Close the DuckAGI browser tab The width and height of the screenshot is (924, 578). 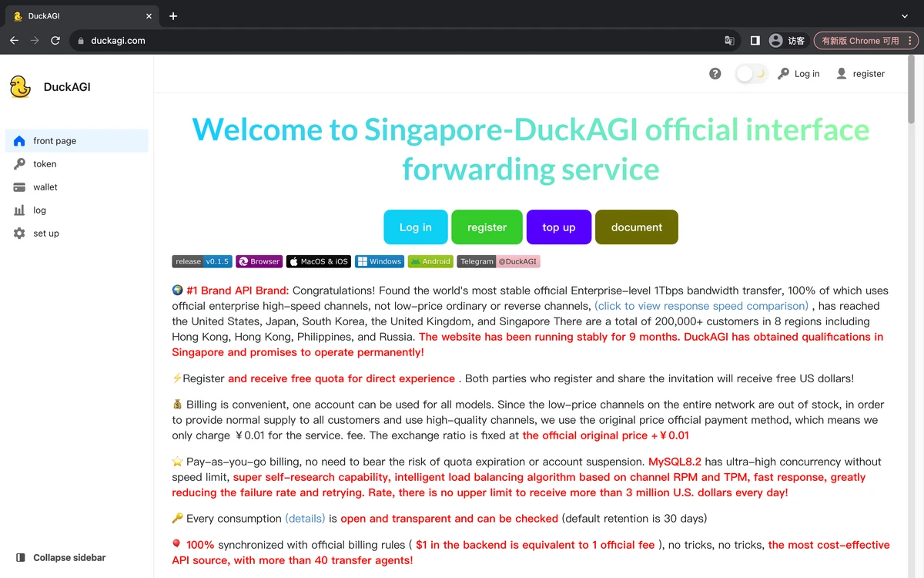tap(149, 16)
